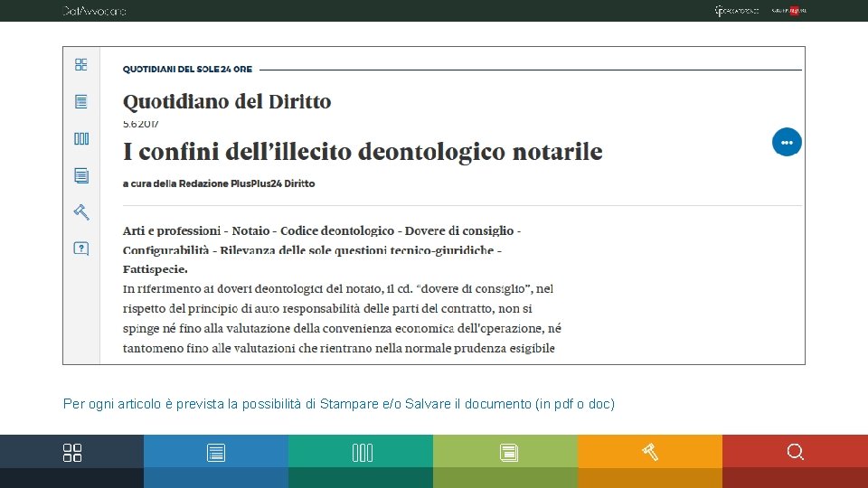Click the caption about Stampare e/o Salvare il documento
This screenshot has height=488, width=868.
[339, 404]
